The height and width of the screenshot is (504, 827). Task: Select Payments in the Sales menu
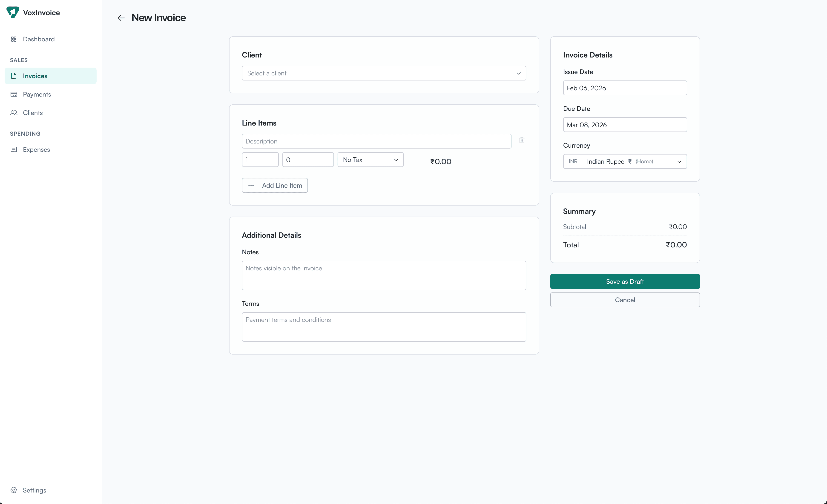(x=37, y=94)
